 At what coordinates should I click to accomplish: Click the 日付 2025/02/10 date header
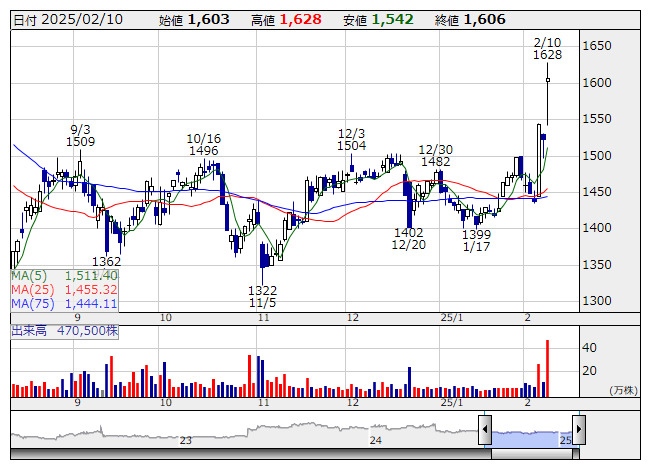pyautogui.click(x=68, y=20)
